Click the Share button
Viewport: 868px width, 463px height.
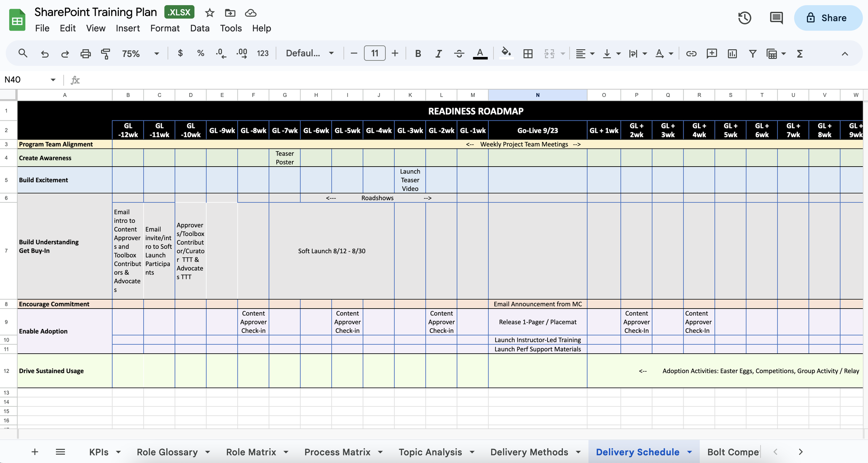point(828,18)
